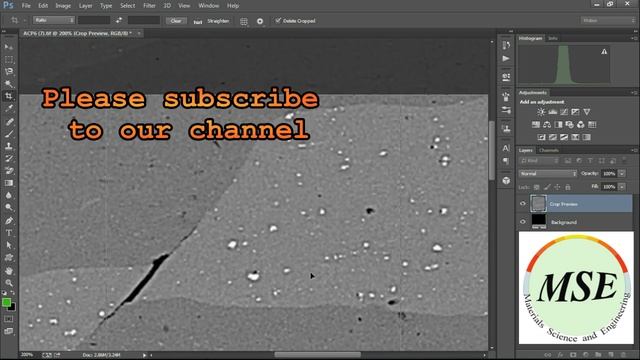Screen dimensions: 640x360
Task: Select the Pen tool
Action: 9,221
